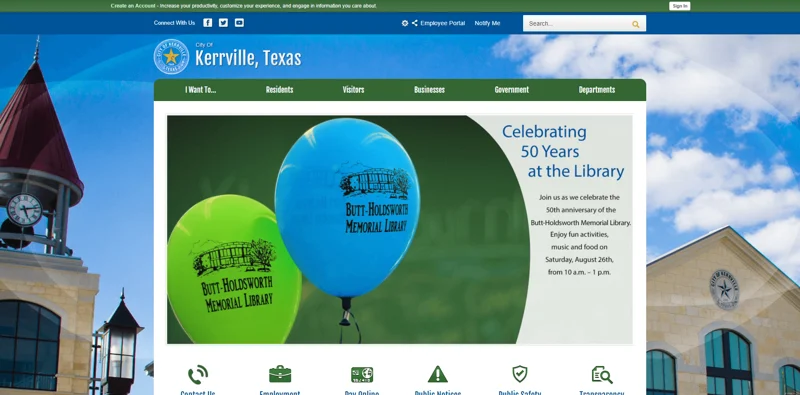Follow the Notify Me link
This screenshot has width=800, height=395.
coord(487,23)
